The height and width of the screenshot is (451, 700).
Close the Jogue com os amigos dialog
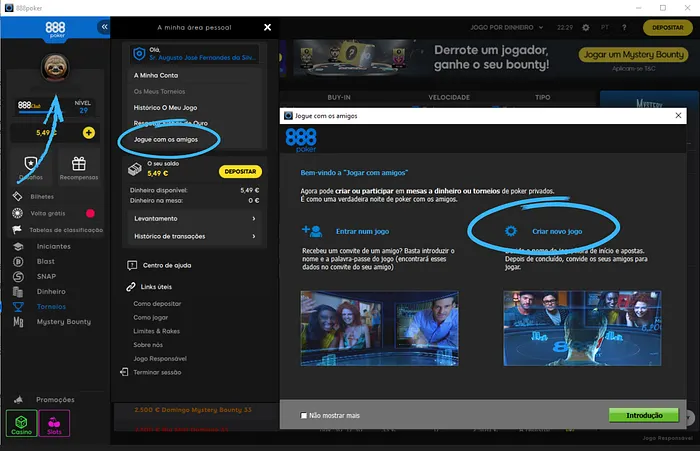678,116
